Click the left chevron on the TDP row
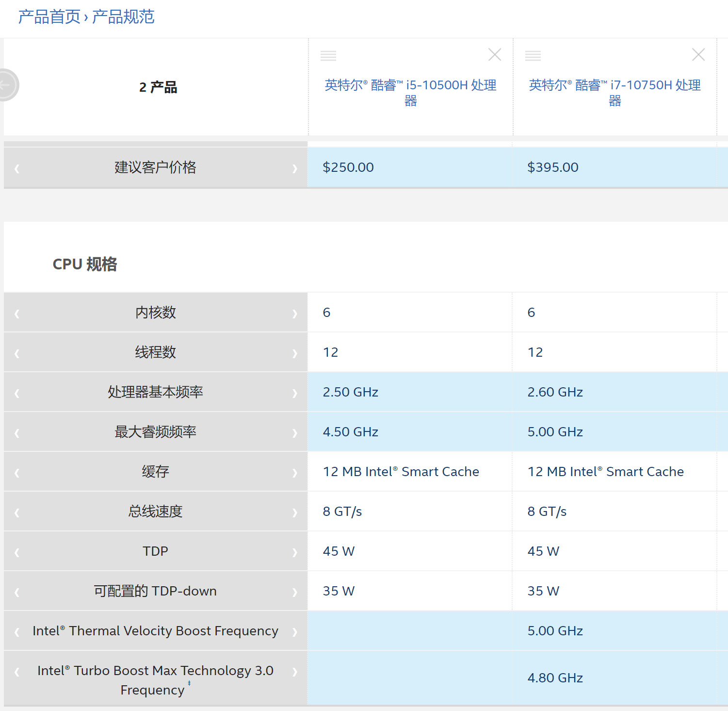Screen dimensions: 728x711 click(16, 551)
